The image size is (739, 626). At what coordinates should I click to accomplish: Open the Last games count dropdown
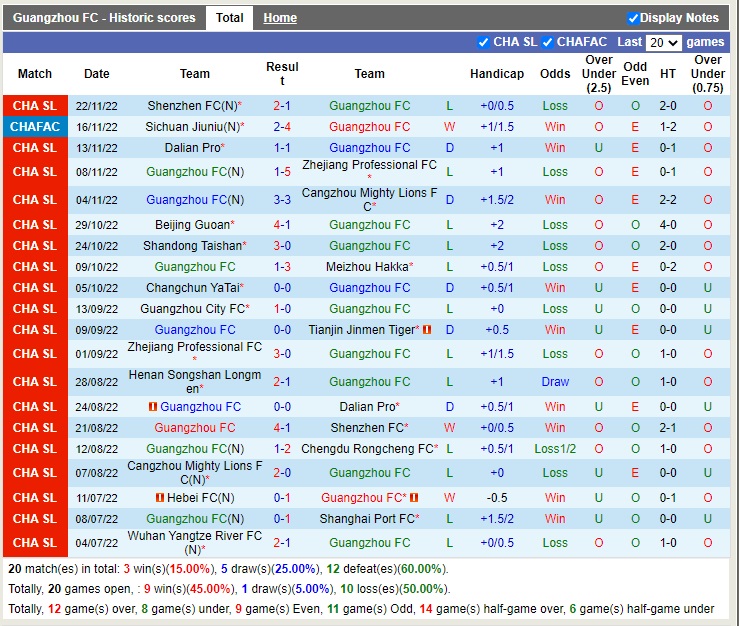(663, 43)
